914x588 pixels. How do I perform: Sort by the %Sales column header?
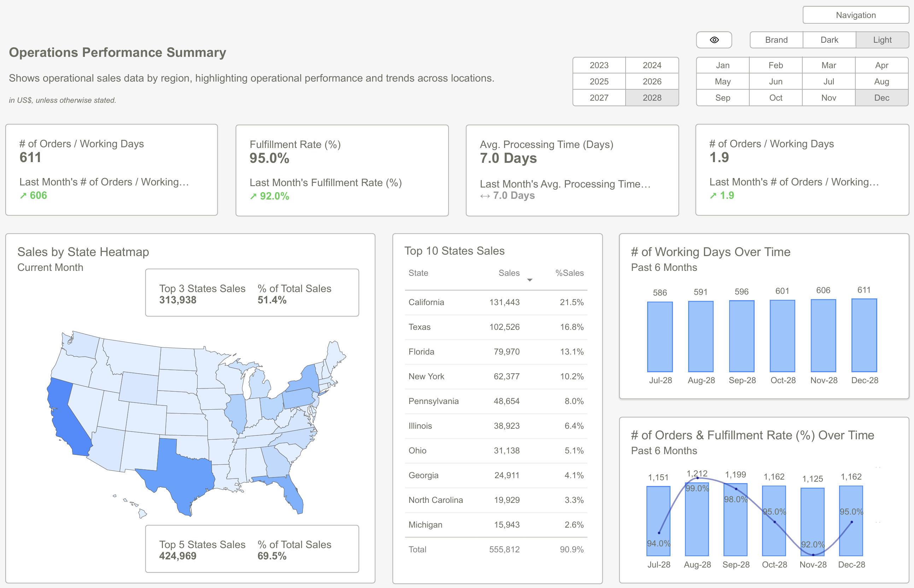[569, 273]
